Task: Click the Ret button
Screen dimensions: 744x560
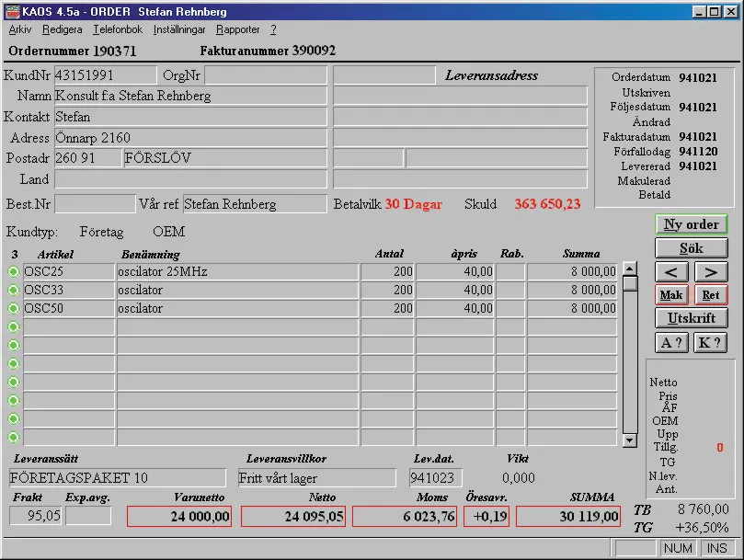Action: [x=710, y=294]
